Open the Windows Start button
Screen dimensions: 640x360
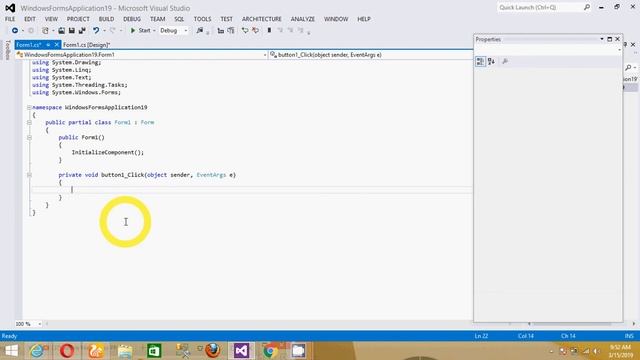click(11, 351)
